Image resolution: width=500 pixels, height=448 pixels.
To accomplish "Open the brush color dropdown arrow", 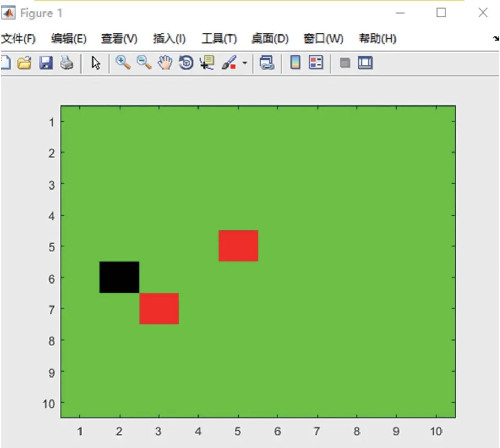I will pos(245,63).
